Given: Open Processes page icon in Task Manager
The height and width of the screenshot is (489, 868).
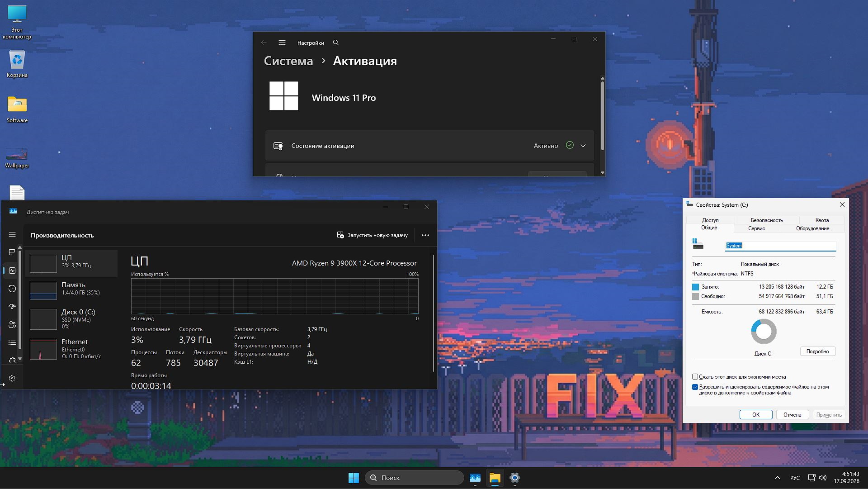Looking at the screenshot, I should tap(12, 252).
